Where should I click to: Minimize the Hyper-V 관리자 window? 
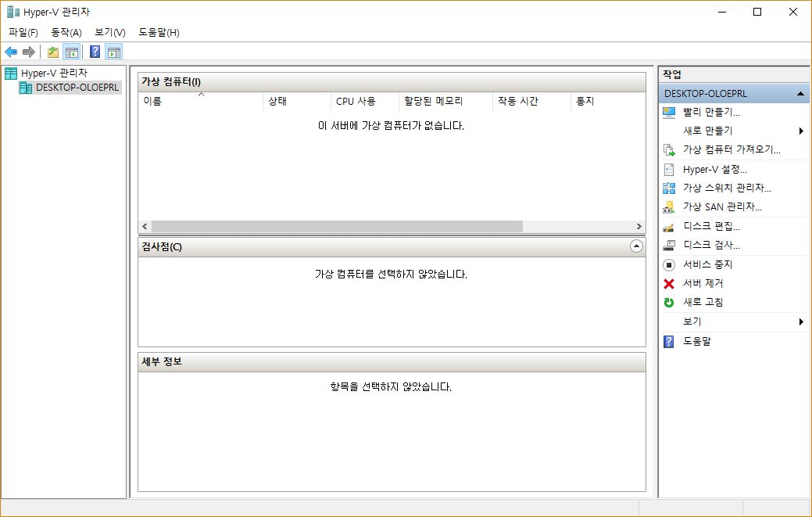tap(722, 12)
